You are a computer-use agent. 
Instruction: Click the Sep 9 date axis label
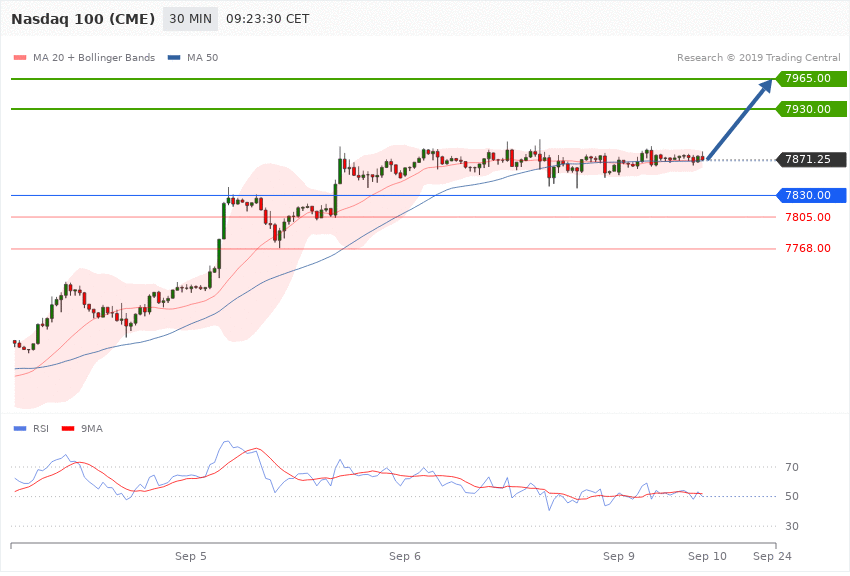[x=619, y=556]
